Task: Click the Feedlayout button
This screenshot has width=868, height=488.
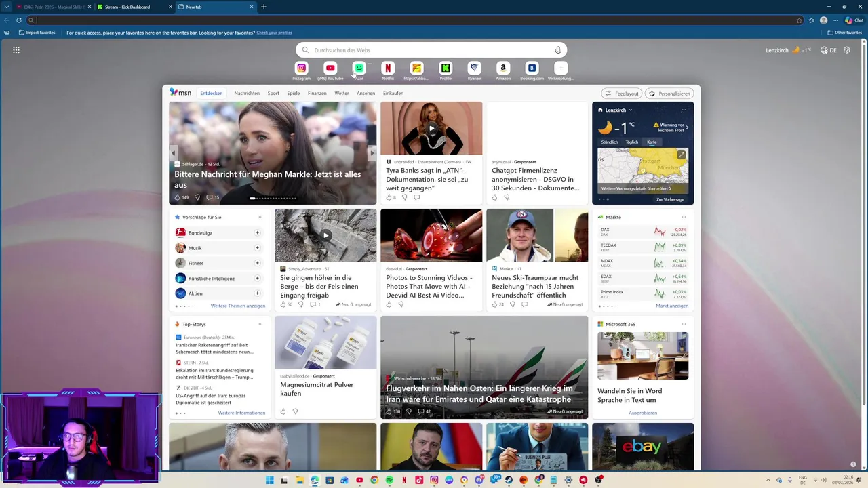Action: point(622,94)
